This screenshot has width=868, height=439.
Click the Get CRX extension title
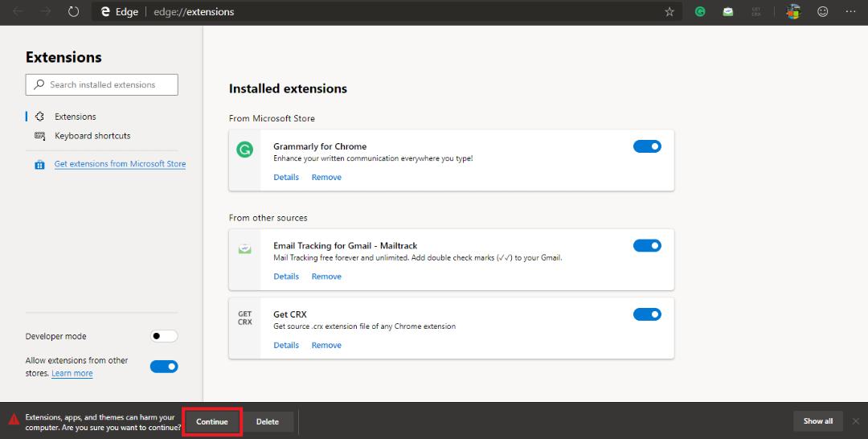[290, 314]
